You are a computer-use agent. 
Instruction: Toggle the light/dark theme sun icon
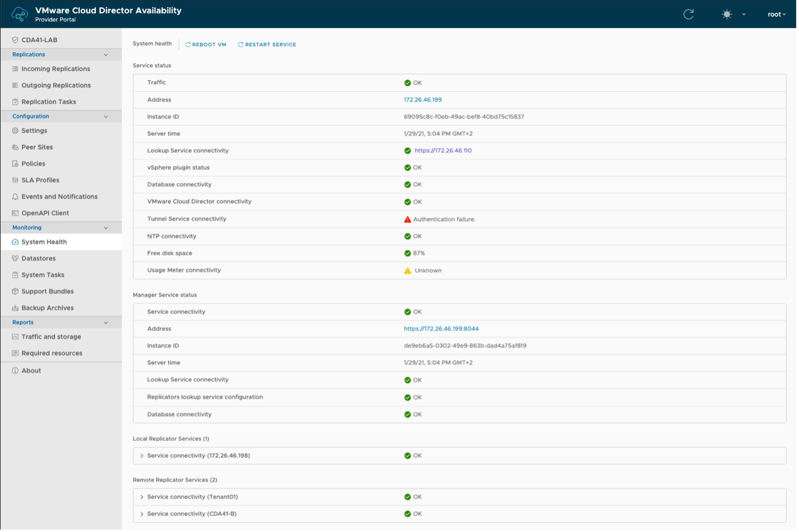tap(727, 14)
